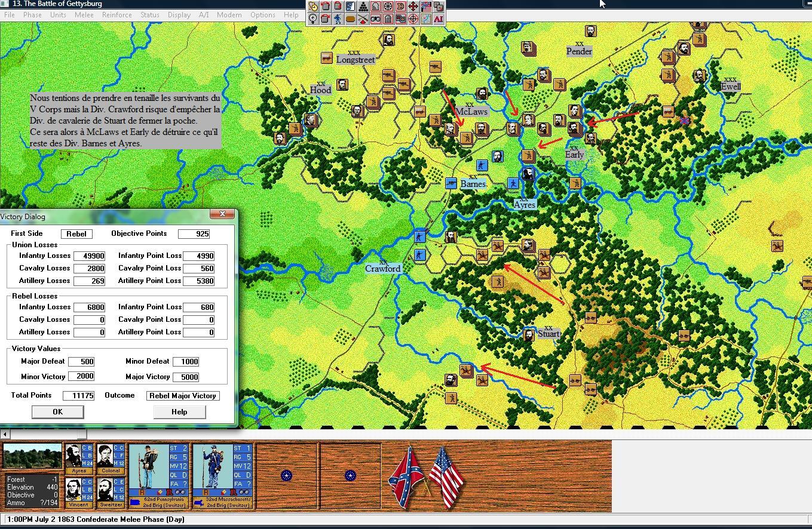Viewport: 812px width, 529px height.
Task: Click the two-dice toolbar icon
Action: pyautogui.click(x=439, y=7)
